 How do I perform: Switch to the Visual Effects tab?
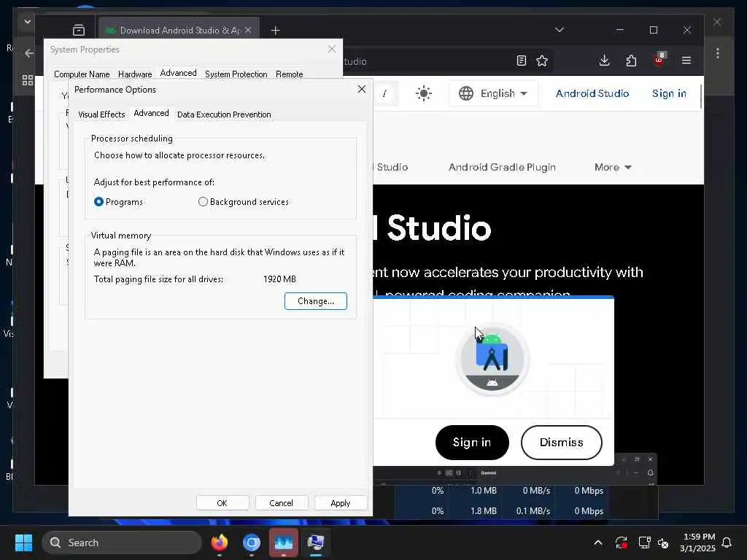101,114
